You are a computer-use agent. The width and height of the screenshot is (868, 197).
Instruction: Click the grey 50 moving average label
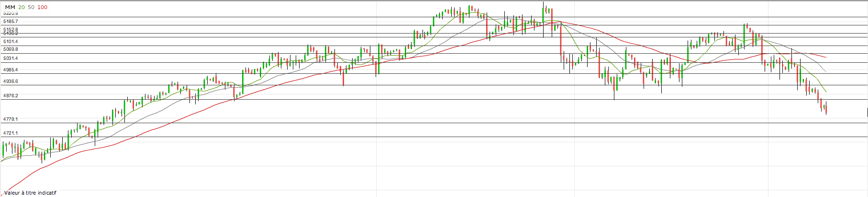pyautogui.click(x=31, y=7)
